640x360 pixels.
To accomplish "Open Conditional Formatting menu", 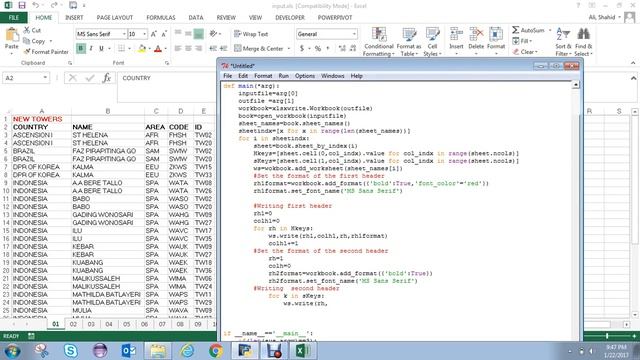I will (x=378, y=42).
